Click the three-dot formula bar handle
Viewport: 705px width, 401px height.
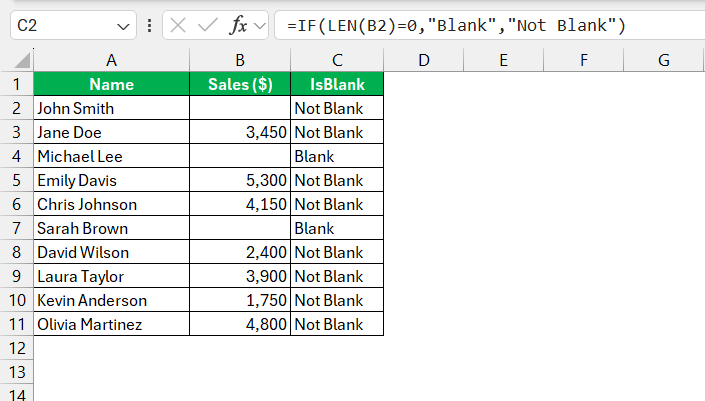(149, 25)
